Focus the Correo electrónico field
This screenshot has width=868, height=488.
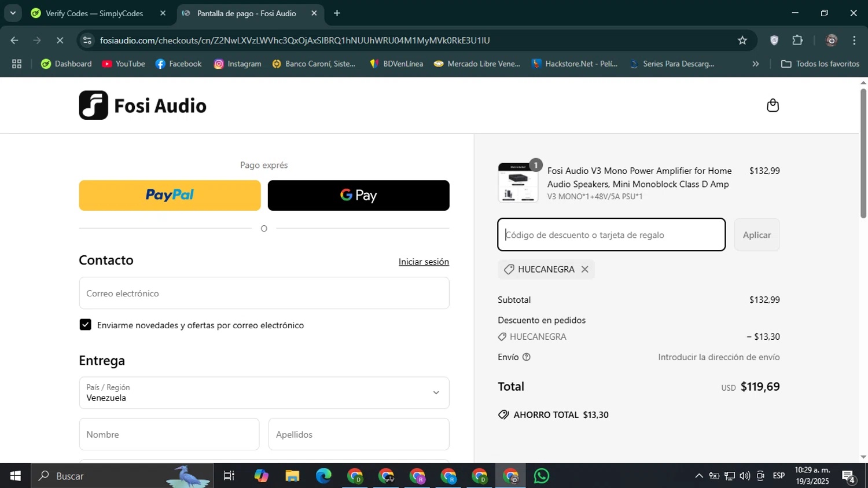tap(264, 293)
